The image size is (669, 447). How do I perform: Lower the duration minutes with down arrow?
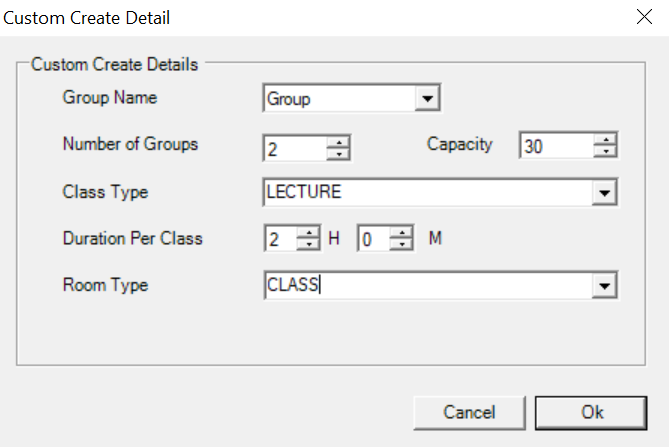pyautogui.click(x=401, y=246)
